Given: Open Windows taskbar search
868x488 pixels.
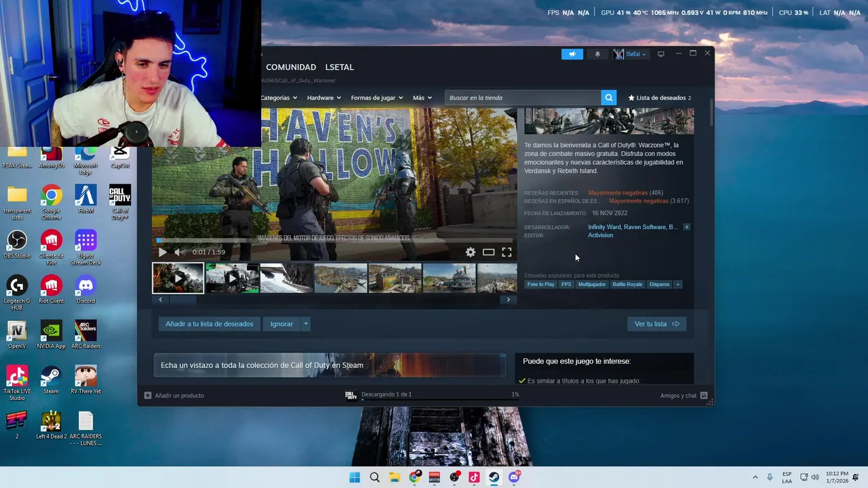Looking at the screenshot, I should coord(374,477).
